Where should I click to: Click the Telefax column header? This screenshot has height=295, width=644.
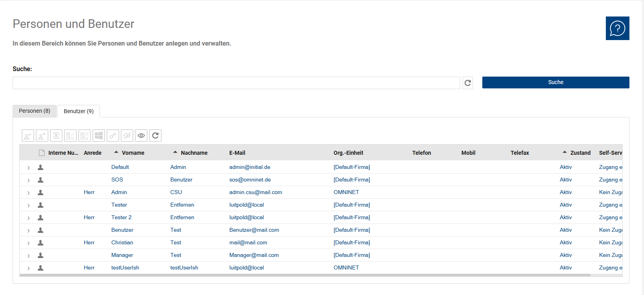520,153
